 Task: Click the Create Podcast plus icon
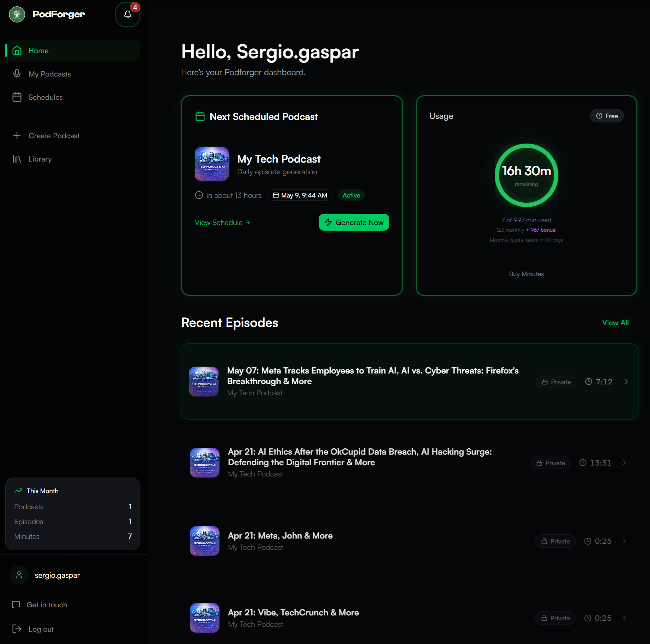[17, 135]
